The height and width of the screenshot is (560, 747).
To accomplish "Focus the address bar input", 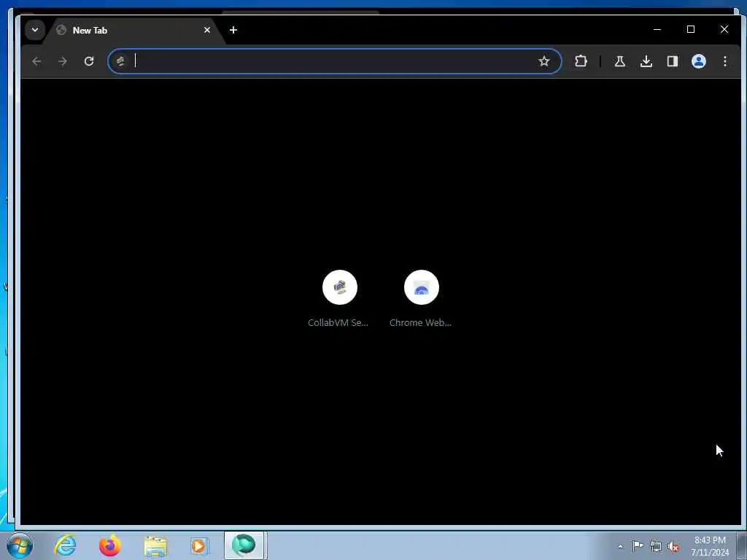I will click(x=333, y=61).
